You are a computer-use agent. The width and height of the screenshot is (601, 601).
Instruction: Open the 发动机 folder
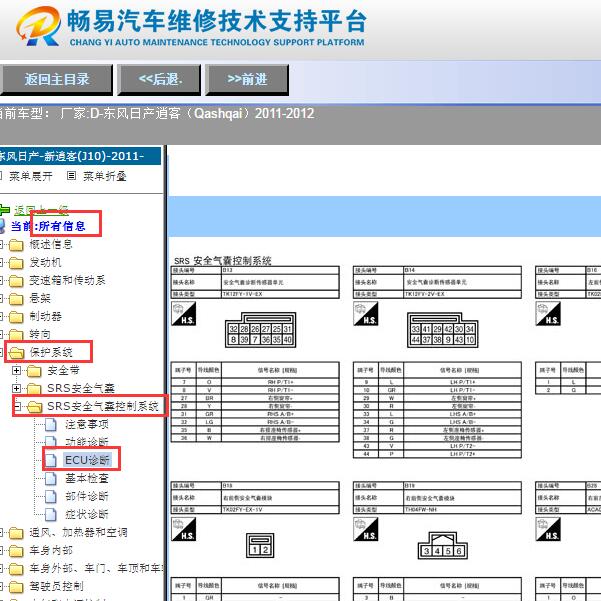click(x=45, y=262)
